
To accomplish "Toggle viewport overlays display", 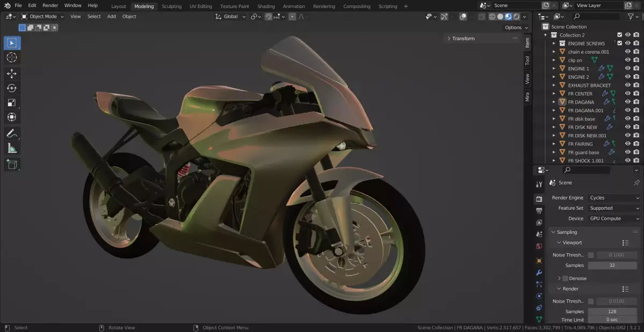I will tap(463, 17).
